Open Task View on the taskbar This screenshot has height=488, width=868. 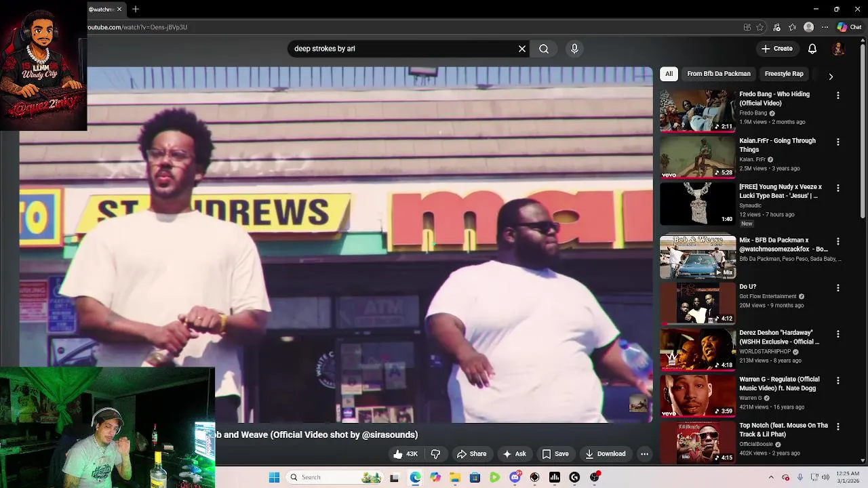click(395, 477)
